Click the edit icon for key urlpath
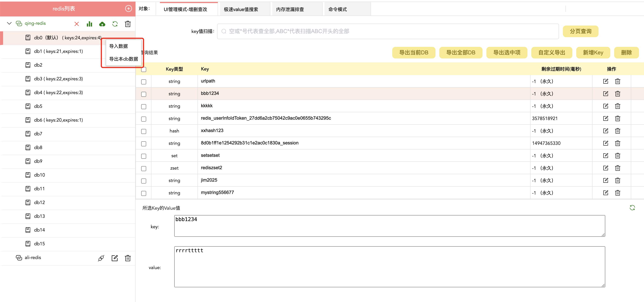The height and width of the screenshot is (302, 644). (606, 81)
